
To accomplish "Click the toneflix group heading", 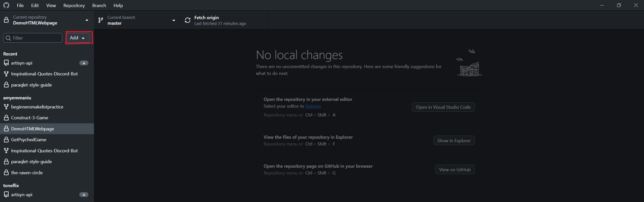I will [11, 185].
